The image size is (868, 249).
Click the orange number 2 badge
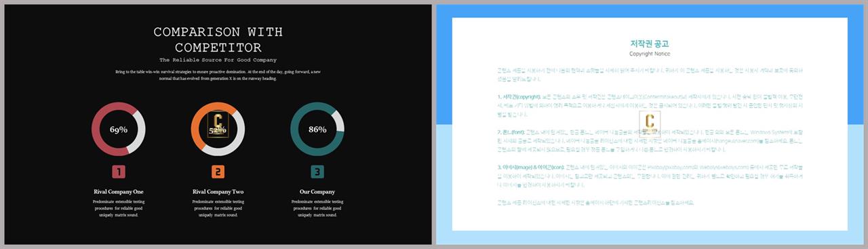218,172
